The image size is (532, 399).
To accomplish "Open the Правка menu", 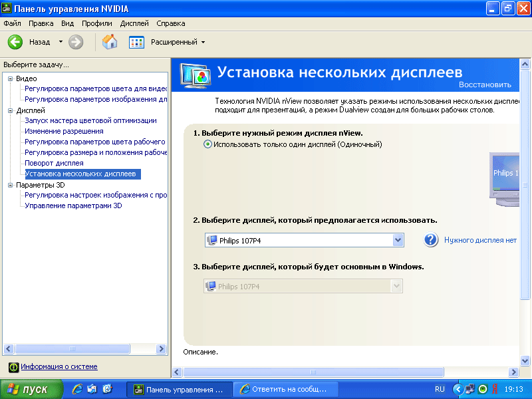I will click(41, 23).
